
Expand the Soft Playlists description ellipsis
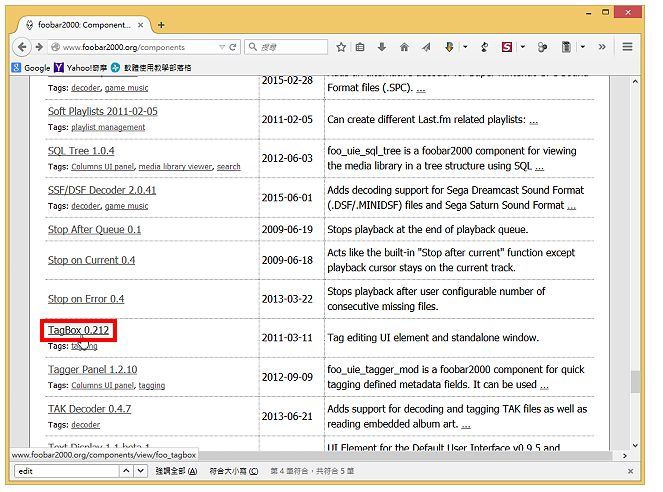(534, 121)
